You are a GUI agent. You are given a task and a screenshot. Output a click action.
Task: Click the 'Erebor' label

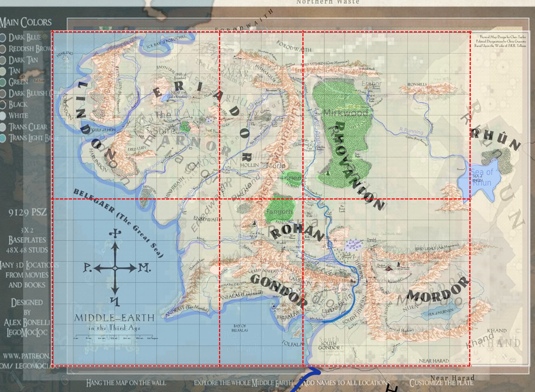372,84
